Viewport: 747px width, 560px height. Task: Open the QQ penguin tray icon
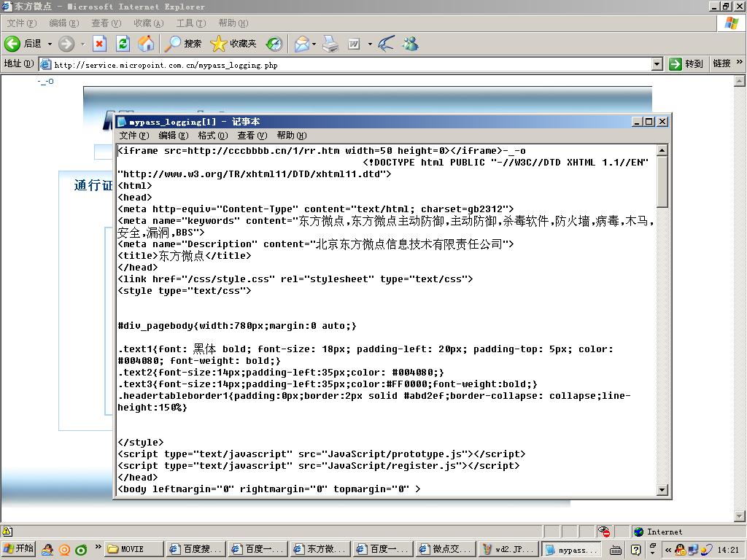tap(681, 550)
